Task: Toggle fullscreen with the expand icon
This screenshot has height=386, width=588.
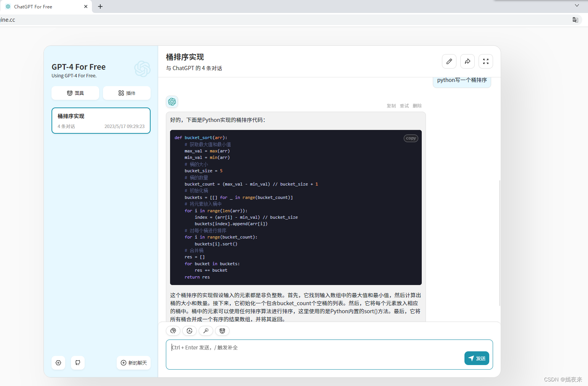Action: 486,61
